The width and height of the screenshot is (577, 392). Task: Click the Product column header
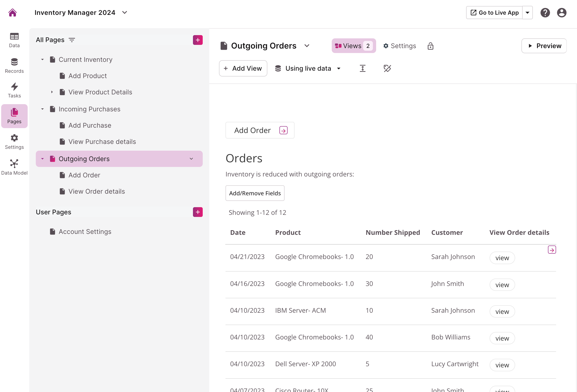click(x=288, y=232)
